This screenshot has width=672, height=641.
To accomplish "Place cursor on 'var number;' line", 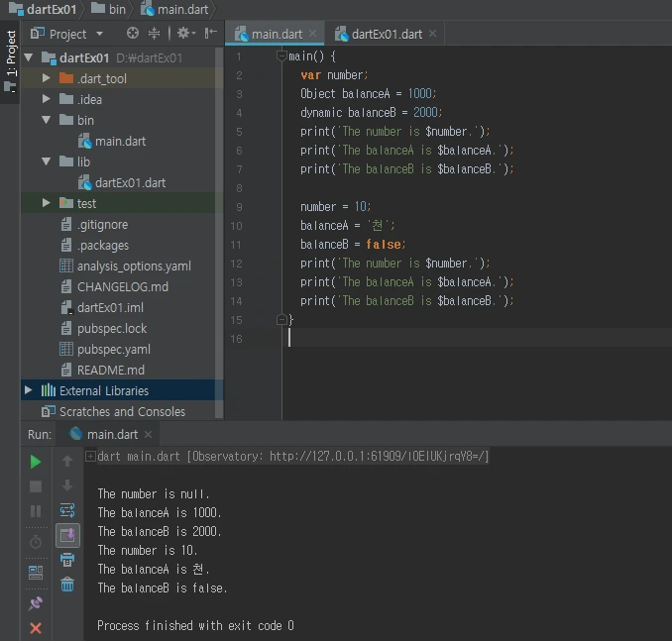I will [x=334, y=75].
